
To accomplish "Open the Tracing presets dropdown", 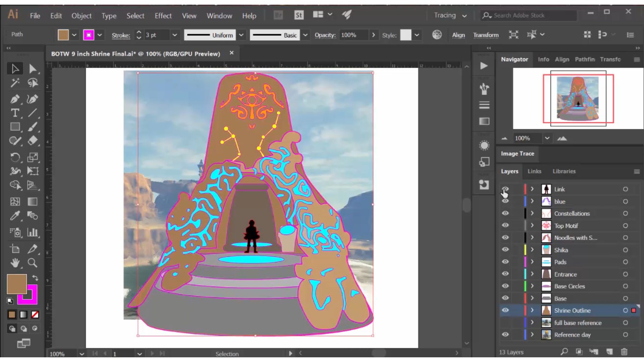I will pos(464,15).
